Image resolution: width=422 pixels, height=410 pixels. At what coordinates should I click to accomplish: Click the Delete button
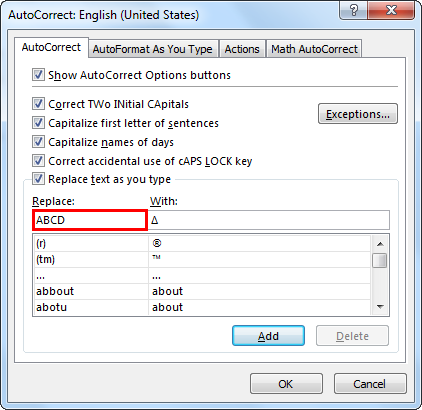click(x=352, y=336)
